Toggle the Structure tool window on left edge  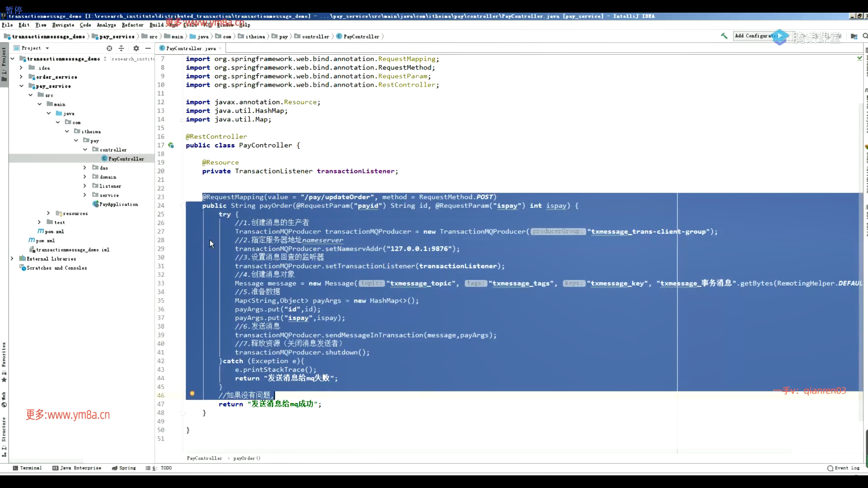click(x=4, y=436)
